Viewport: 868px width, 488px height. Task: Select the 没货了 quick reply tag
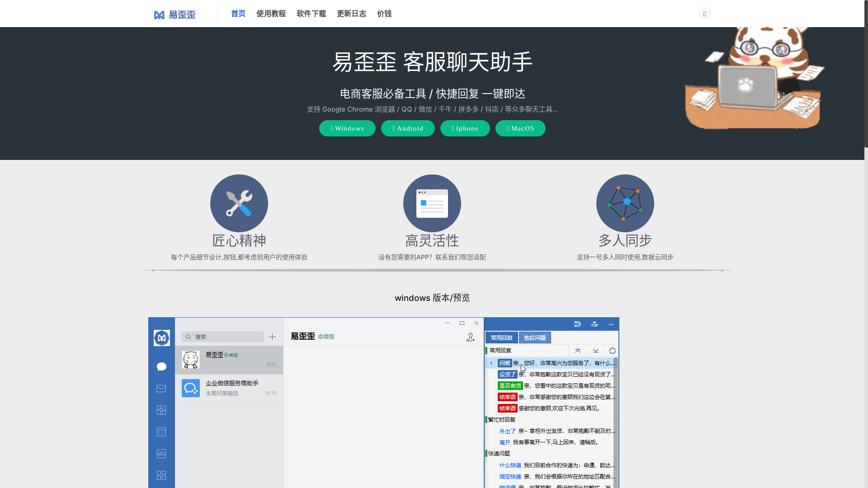(507, 375)
